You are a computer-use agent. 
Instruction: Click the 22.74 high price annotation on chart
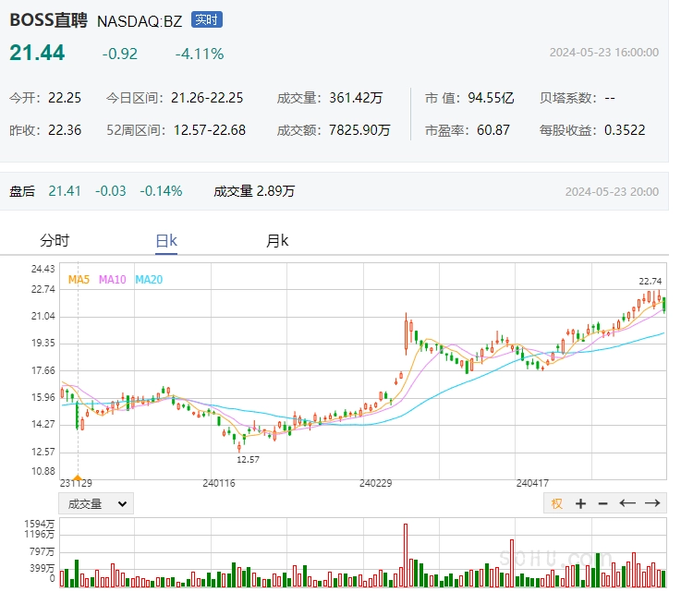tap(651, 282)
